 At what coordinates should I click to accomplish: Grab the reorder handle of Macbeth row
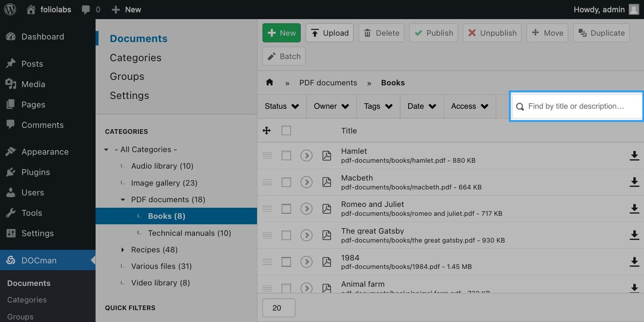(x=267, y=182)
